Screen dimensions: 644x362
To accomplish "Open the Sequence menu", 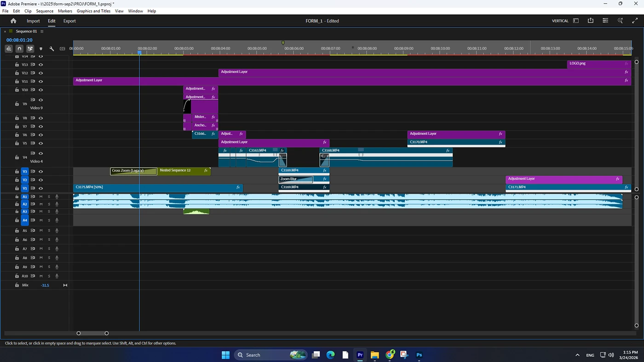I will (45, 11).
